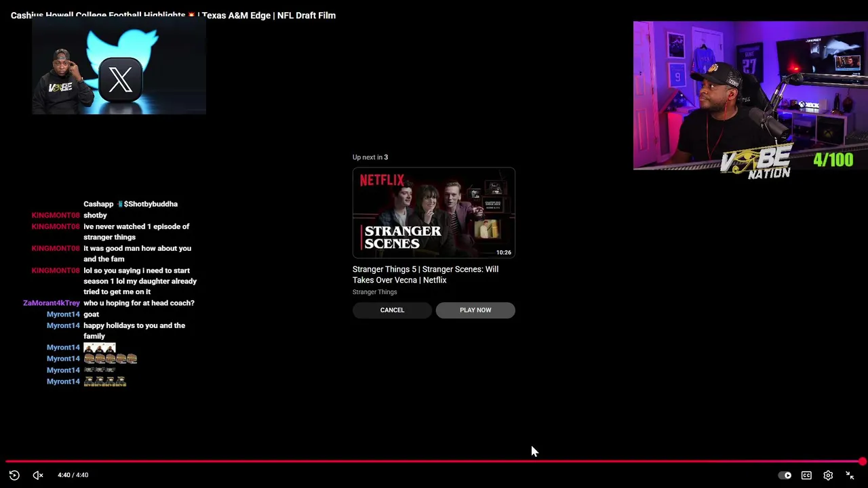Toggle the autoplay switch

coord(785,475)
